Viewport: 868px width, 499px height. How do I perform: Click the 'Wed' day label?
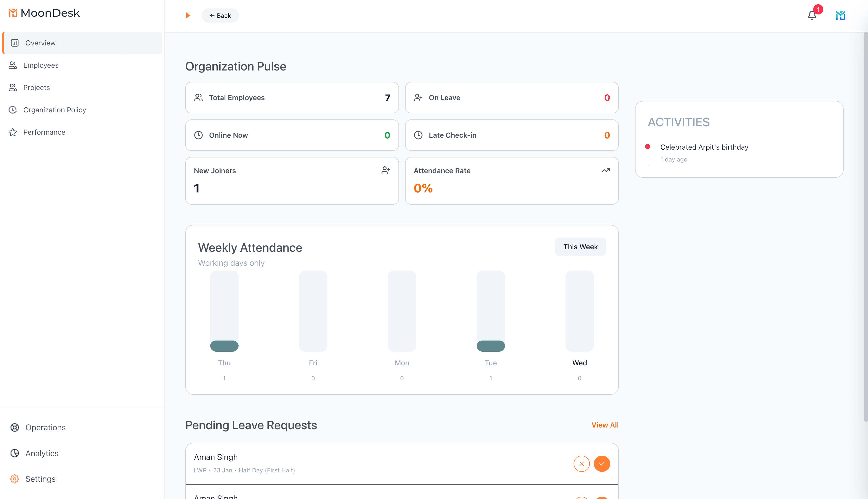tap(580, 363)
